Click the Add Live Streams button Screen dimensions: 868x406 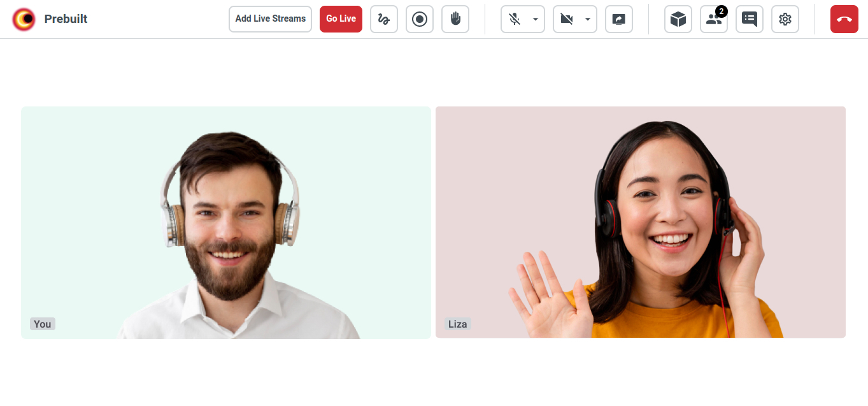coord(270,19)
